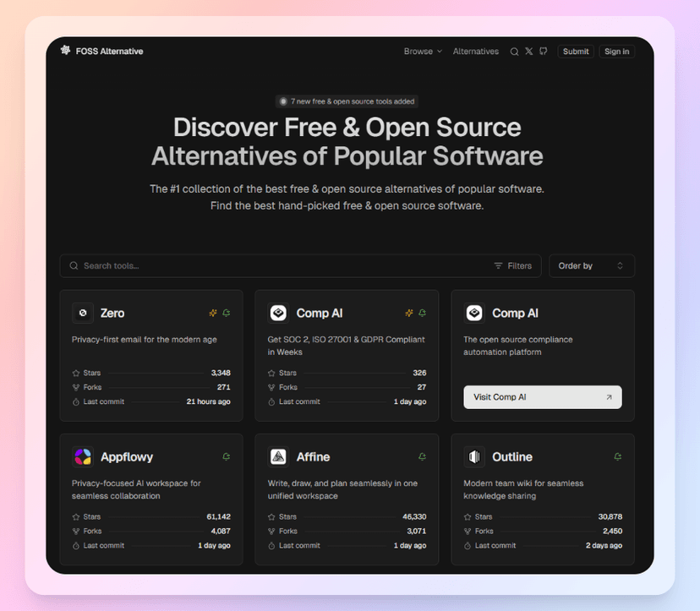Image resolution: width=700 pixels, height=611 pixels.
Task: Click 'The open source compliance automation platform'
Action: click(518, 346)
